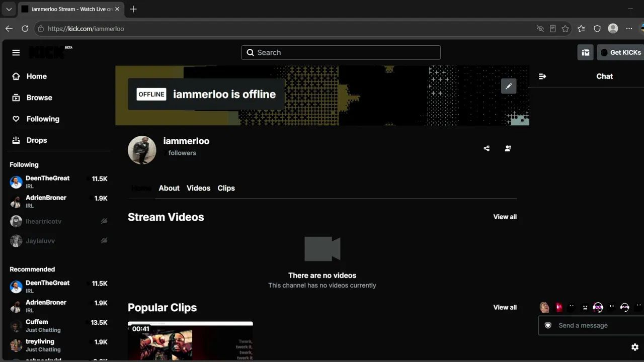Open the browser profile avatar
644x362 pixels.
coord(613,29)
